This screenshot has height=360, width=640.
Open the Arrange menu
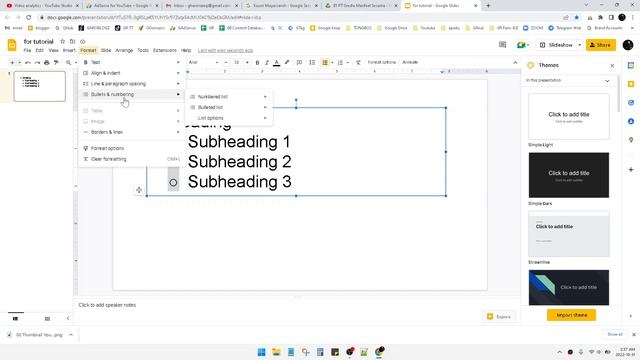pos(124,50)
